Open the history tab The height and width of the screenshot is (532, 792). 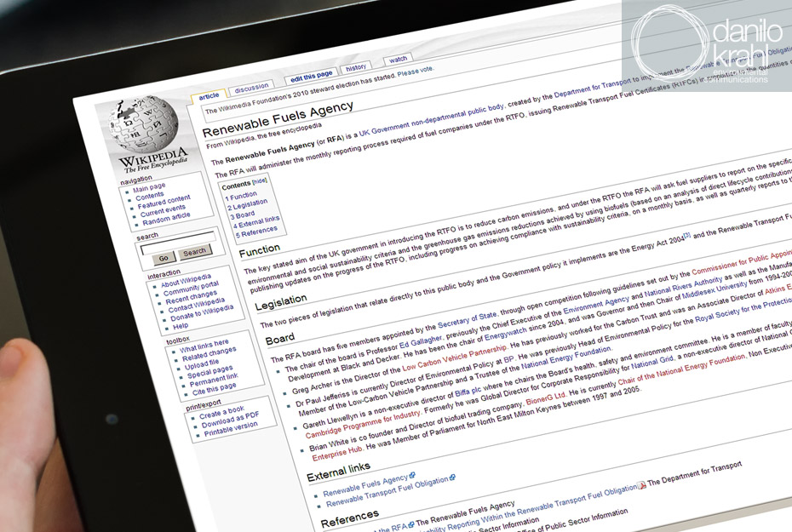pos(356,67)
